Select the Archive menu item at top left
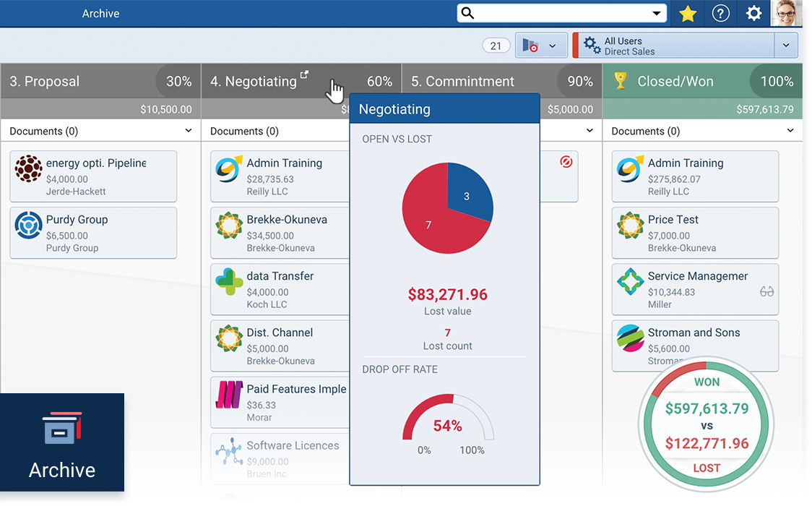Screen dimensions: 812x506 (100, 13)
